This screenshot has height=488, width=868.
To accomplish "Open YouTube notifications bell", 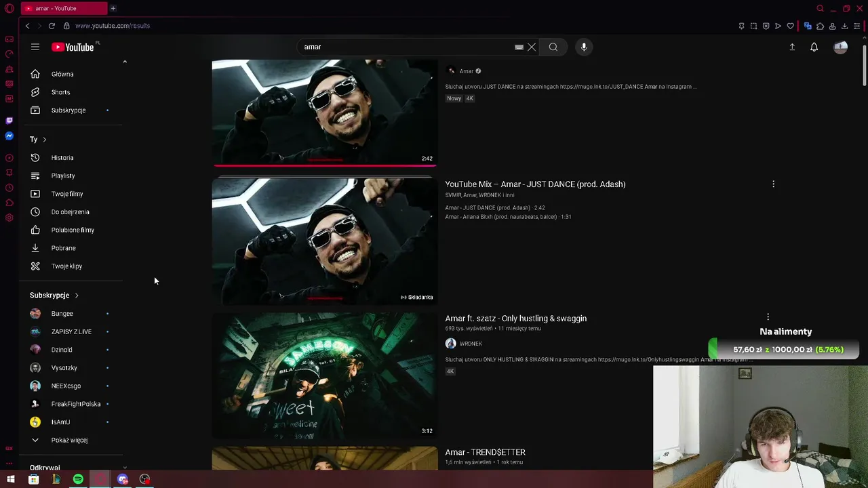I will point(814,47).
